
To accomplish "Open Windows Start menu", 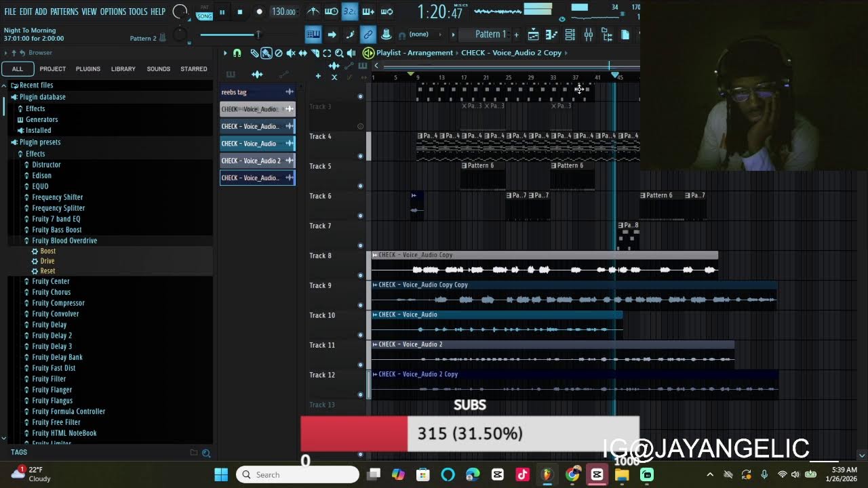I will pyautogui.click(x=221, y=474).
